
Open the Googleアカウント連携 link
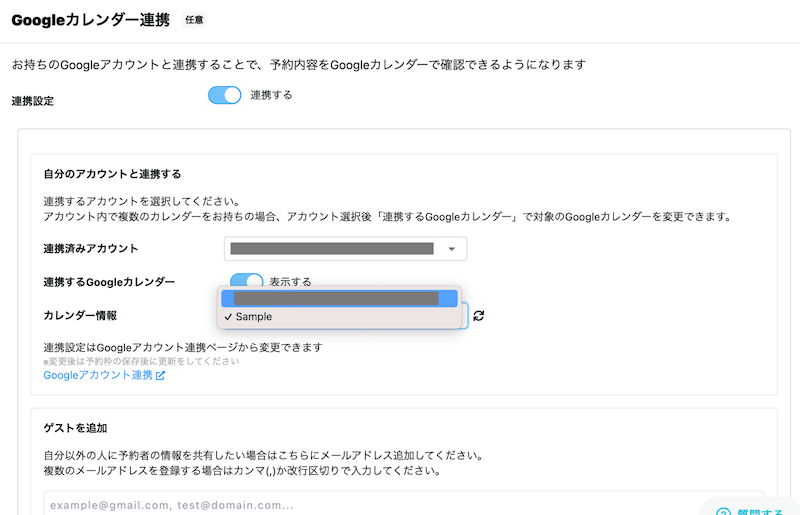98,376
